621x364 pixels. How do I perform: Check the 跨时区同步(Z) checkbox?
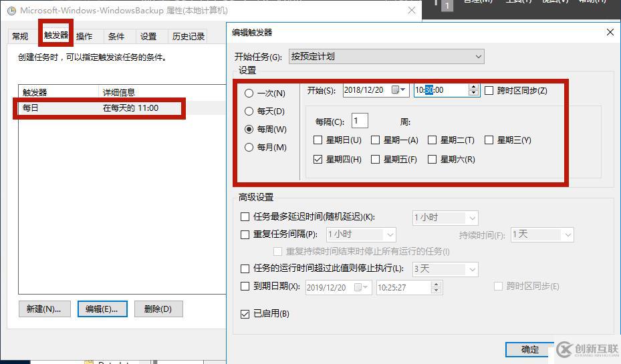click(489, 91)
